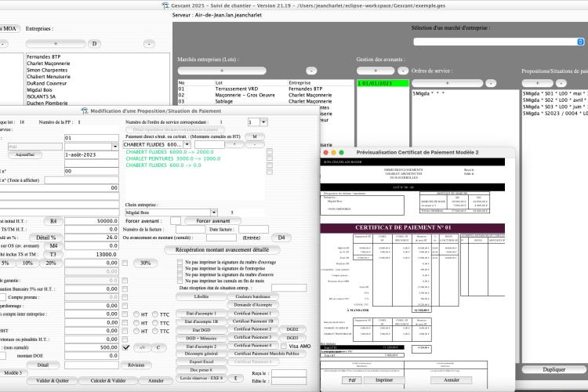The image size is (588, 392).
Task: Click the D button beside Entreprises plus
Action: (94, 44)
